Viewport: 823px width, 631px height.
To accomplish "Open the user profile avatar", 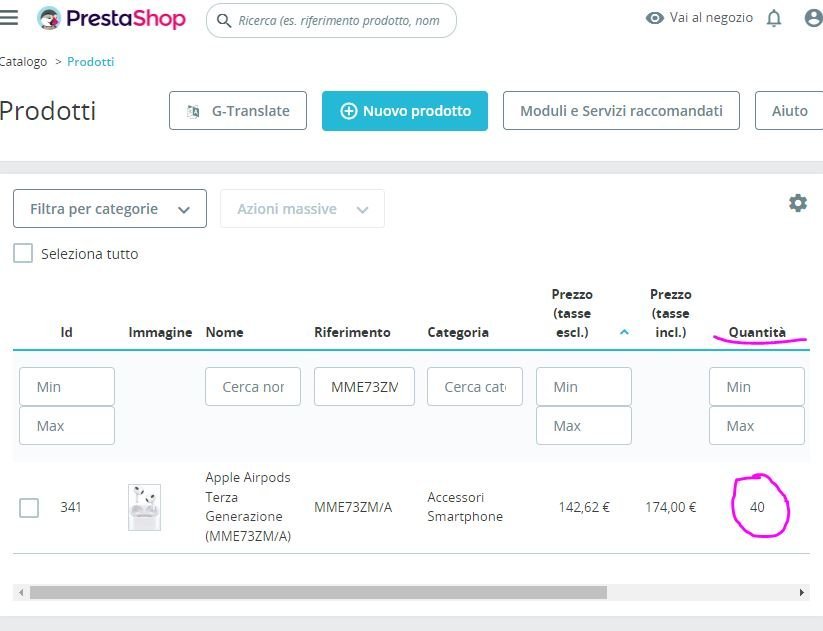I will pos(814,18).
